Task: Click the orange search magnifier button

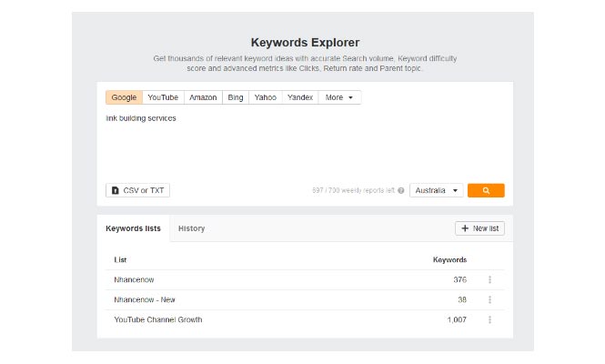Action: tap(486, 190)
